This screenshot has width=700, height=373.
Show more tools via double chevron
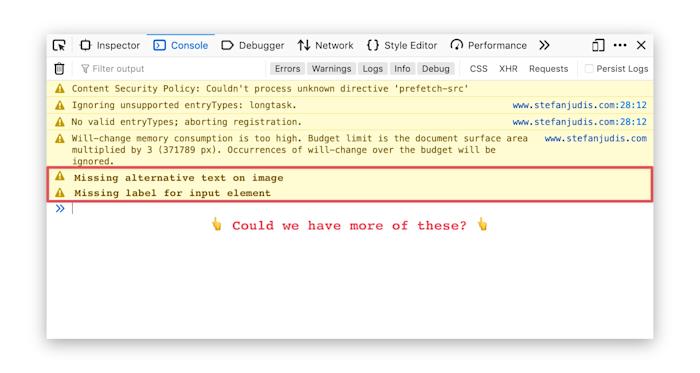coord(544,46)
